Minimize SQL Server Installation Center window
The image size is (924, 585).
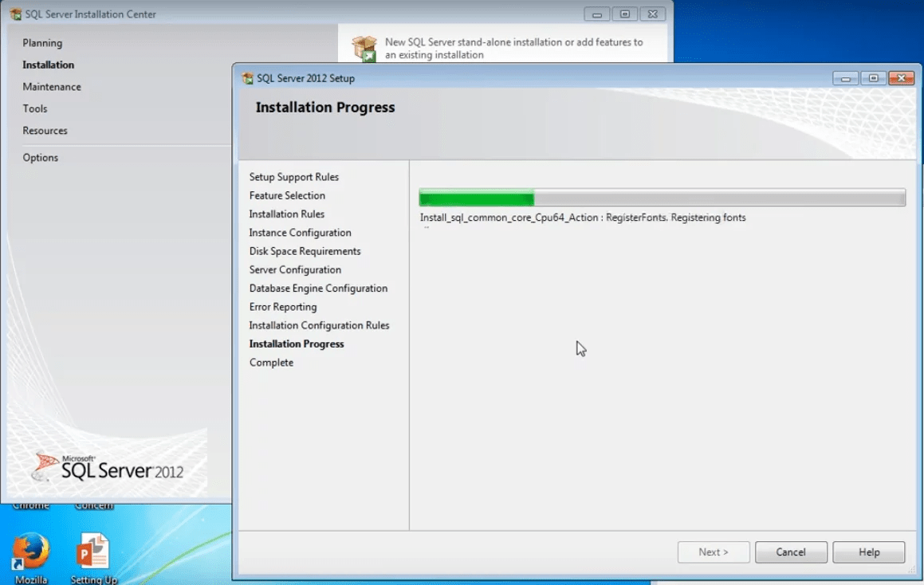click(x=597, y=14)
